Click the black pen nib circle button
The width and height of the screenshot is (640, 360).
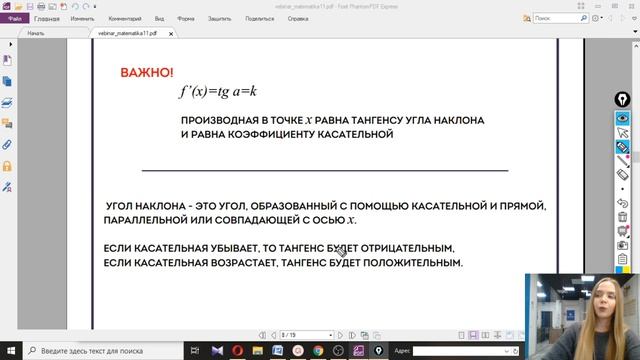pos(622,99)
